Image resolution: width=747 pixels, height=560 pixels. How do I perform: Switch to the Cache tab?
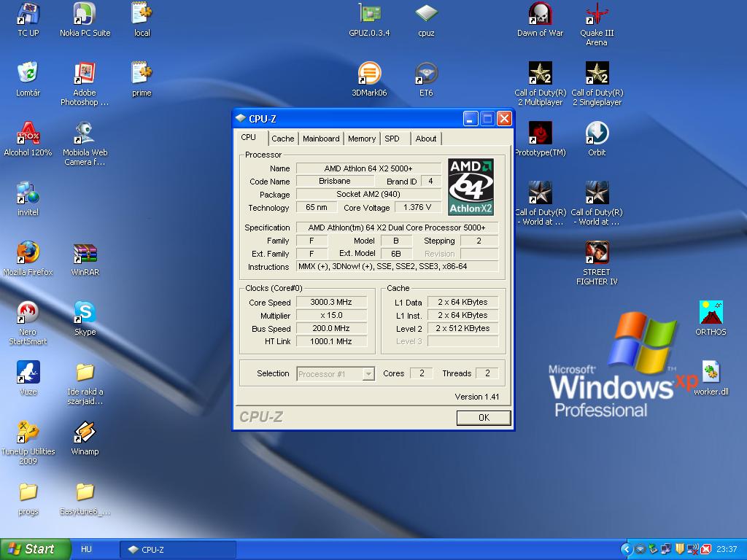(283, 139)
